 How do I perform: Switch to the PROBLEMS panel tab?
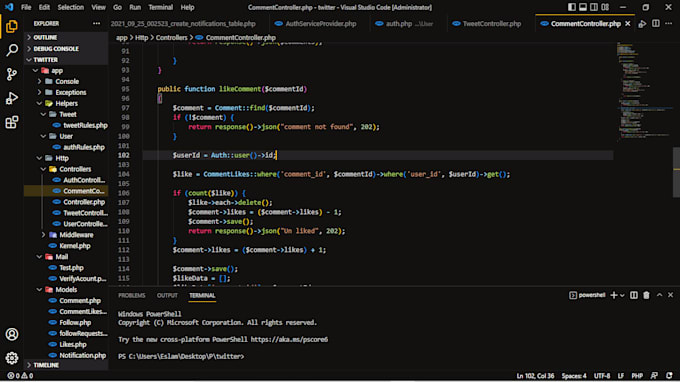[131, 295]
